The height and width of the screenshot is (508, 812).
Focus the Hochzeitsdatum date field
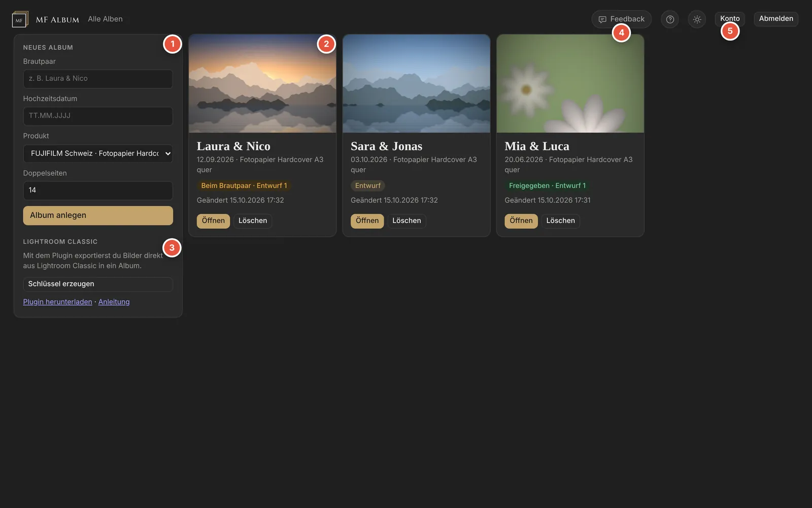98,116
